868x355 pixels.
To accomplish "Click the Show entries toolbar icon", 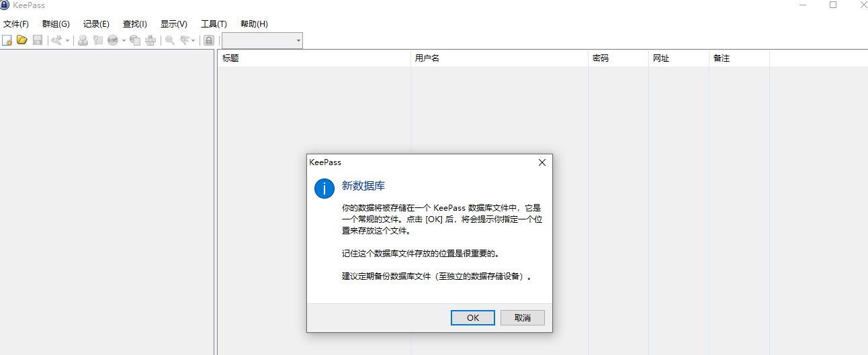I will [x=185, y=40].
